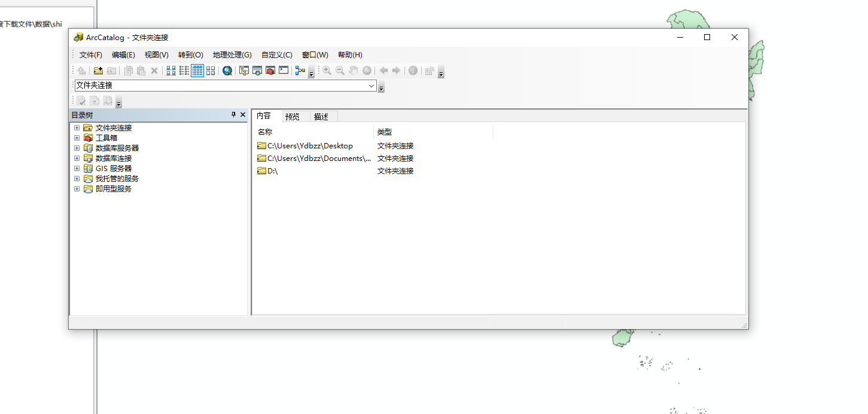This screenshot has width=868, height=414.
Task: Switch to Thumbnails view mode
Action: pyautogui.click(x=211, y=70)
